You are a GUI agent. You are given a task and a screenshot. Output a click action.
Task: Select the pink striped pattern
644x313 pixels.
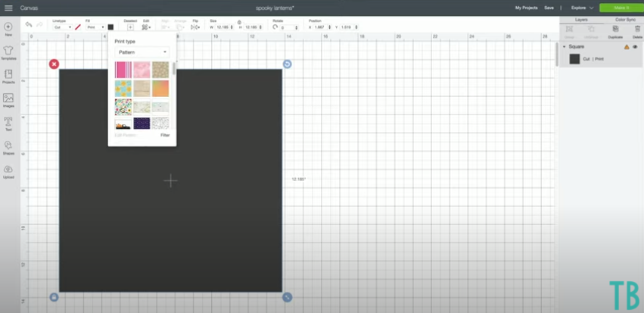pyautogui.click(x=123, y=70)
